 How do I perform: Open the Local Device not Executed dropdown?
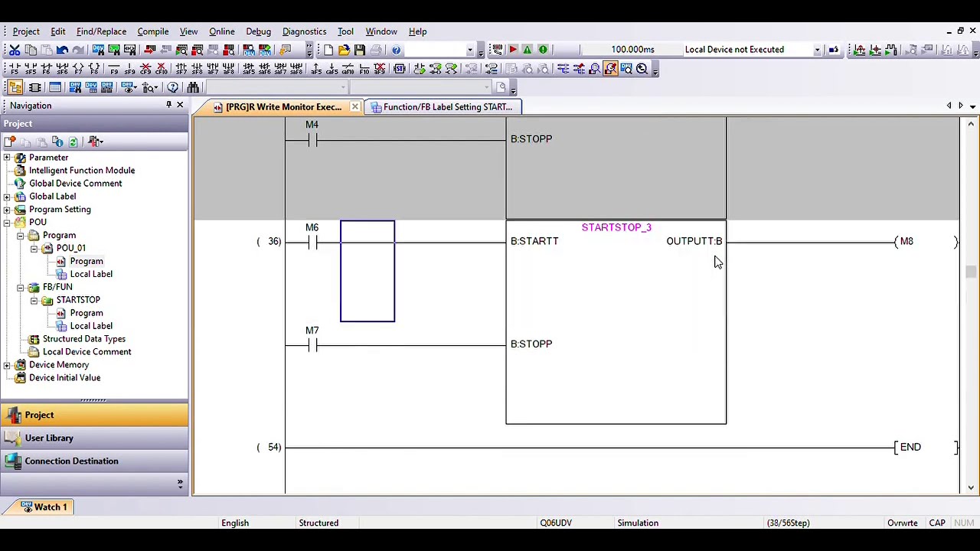[x=817, y=50]
